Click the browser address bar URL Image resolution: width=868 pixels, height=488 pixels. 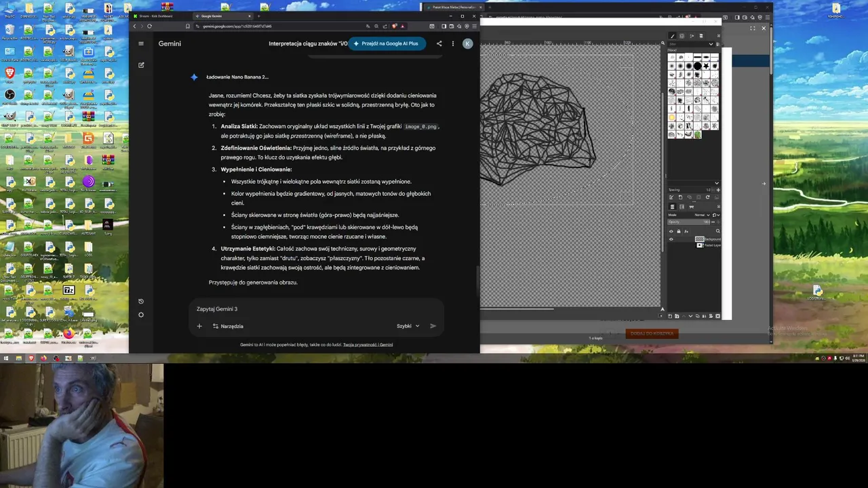click(237, 26)
